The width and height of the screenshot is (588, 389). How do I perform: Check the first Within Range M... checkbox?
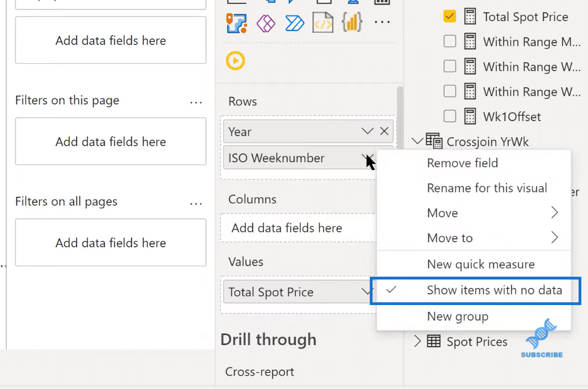[x=450, y=41]
